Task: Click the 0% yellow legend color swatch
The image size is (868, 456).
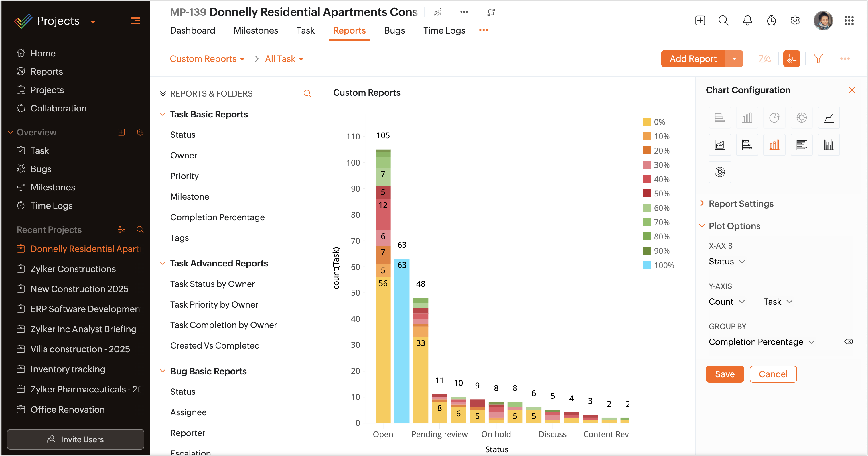Action: coord(647,122)
